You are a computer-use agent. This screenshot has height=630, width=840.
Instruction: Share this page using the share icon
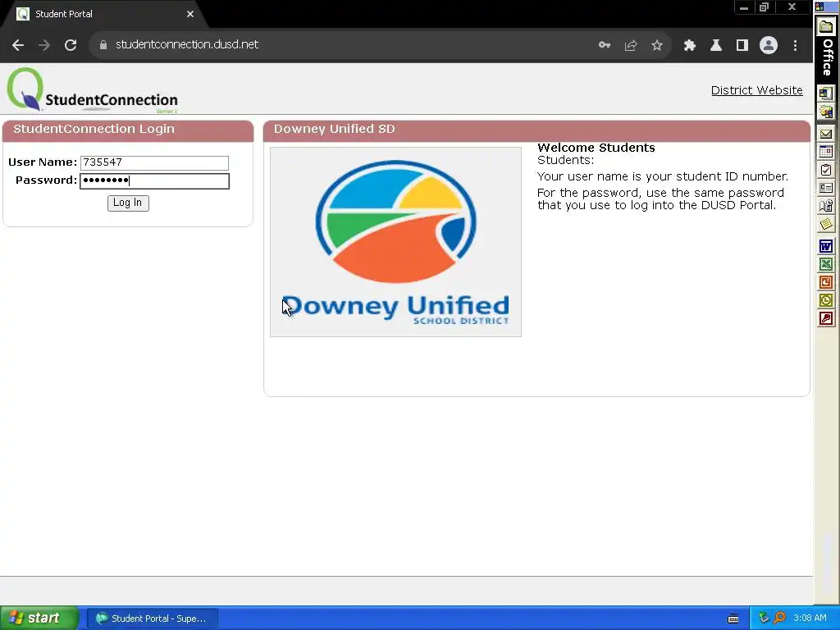631,45
